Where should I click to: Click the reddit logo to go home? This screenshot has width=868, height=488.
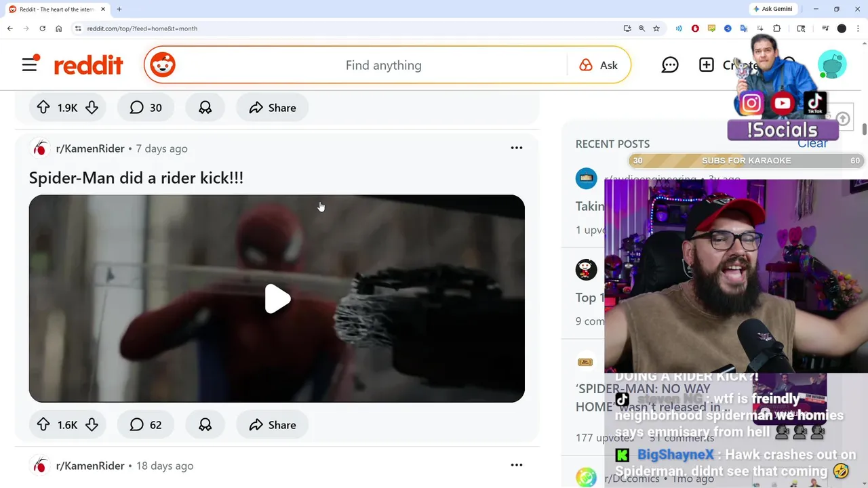pyautogui.click(x=89, y=65)
